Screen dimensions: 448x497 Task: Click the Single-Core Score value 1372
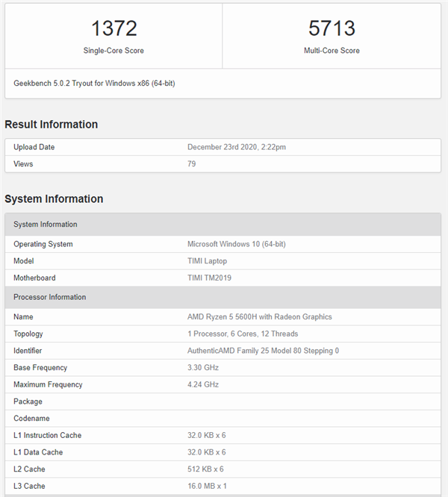pyautogui.click(x=113, y=29)
